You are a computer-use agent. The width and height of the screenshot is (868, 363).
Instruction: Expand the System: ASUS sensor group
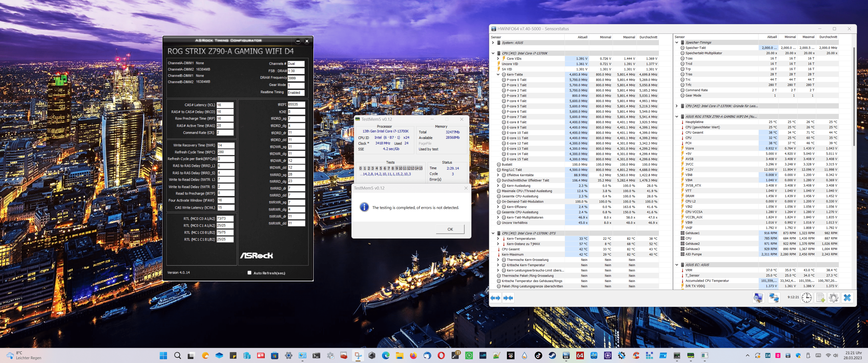click(x=493, y=43)
